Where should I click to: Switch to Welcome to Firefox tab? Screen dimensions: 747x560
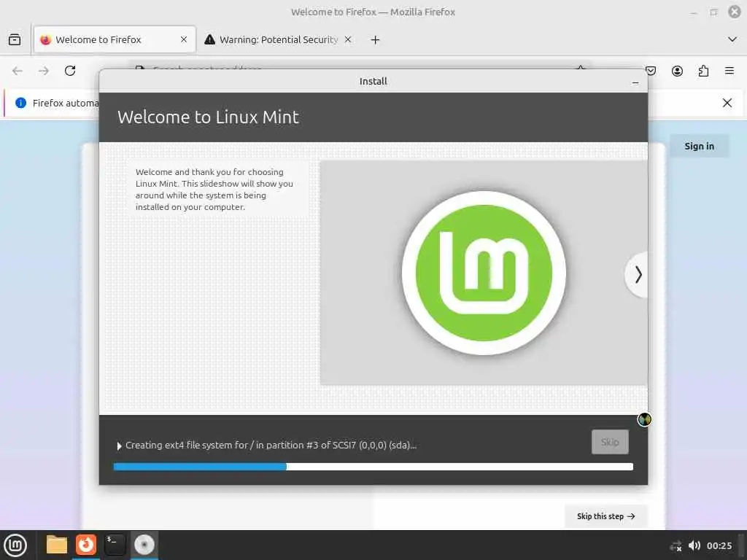click(115, 39)
